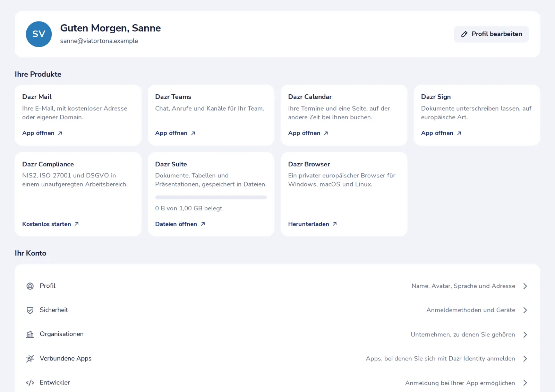Image resolution: width=555 pixels, height=392 pixels.
Task: Click the arrow icon beside Dazr Sign App öffnen
Action: [x=459, y=133]
